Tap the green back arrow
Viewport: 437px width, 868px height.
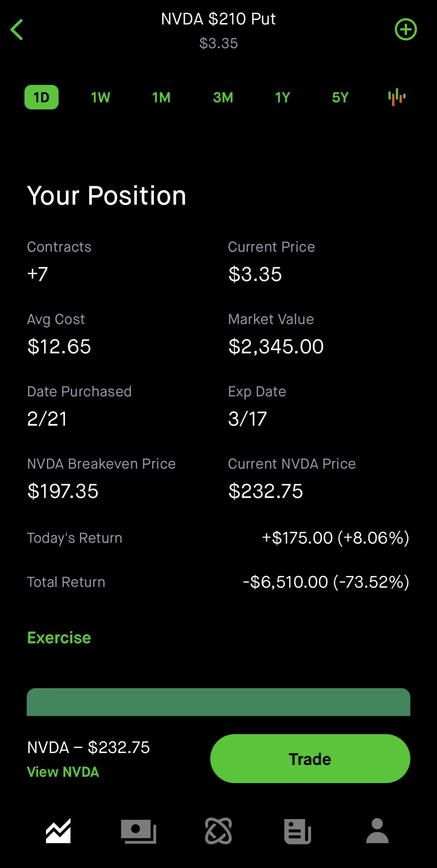tap(17, 30)
